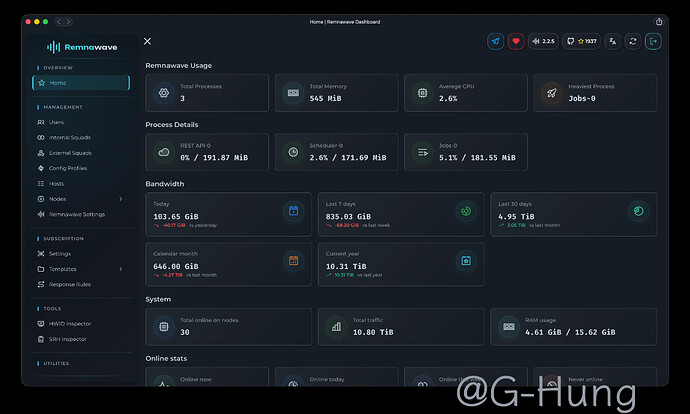The height and width of the screenshot is (414, 690).
Task: Click the RAM usage card icon
Action: click(509, 327)
